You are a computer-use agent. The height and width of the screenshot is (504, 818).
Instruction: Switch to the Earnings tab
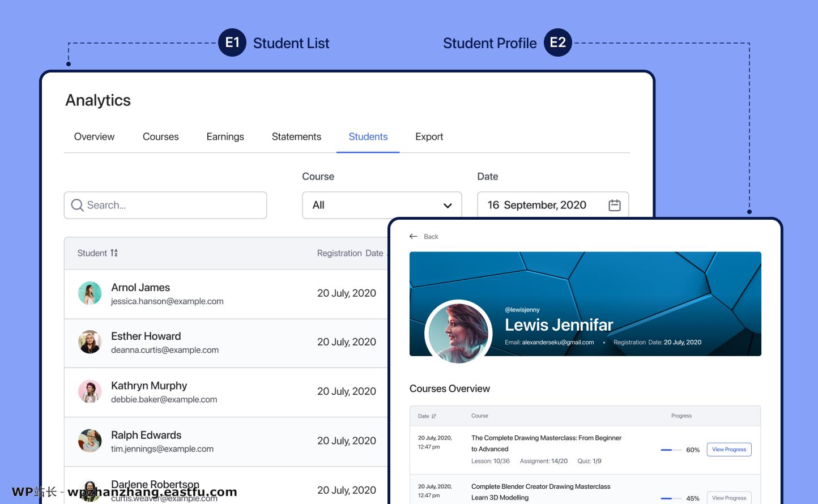tap(225, 136)
